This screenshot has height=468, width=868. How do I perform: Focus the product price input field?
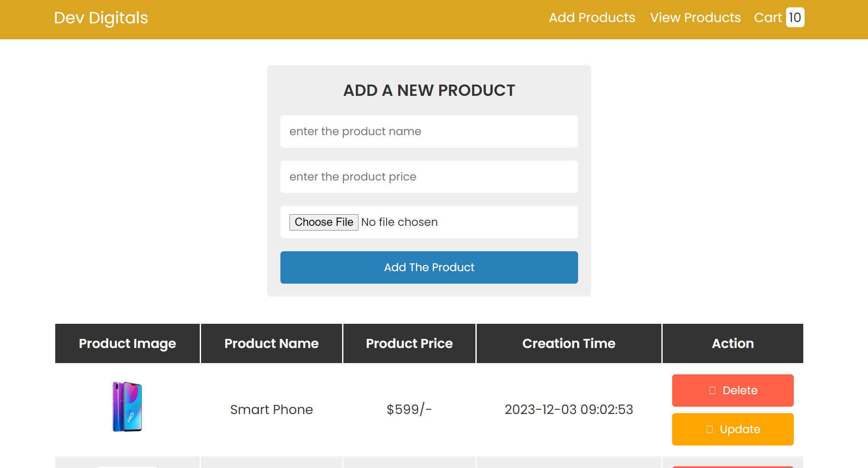(429, 177)
